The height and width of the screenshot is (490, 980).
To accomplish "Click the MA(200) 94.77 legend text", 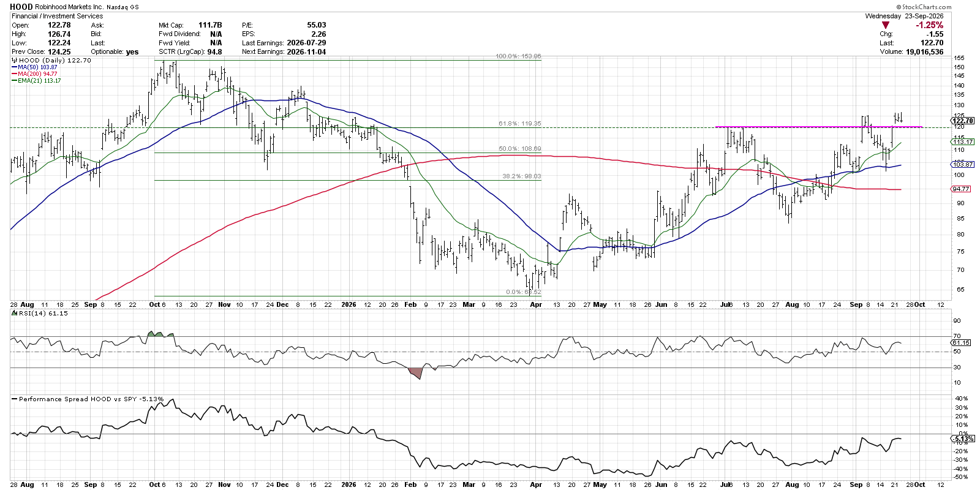I will (37, 74).
